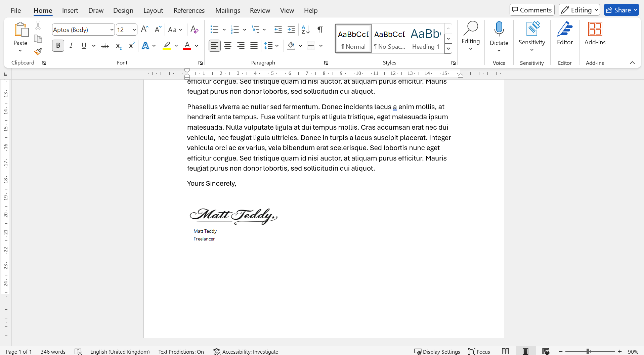Clear all formatting from text
This screenshot has height=355, width=644.
pos(194,30)
